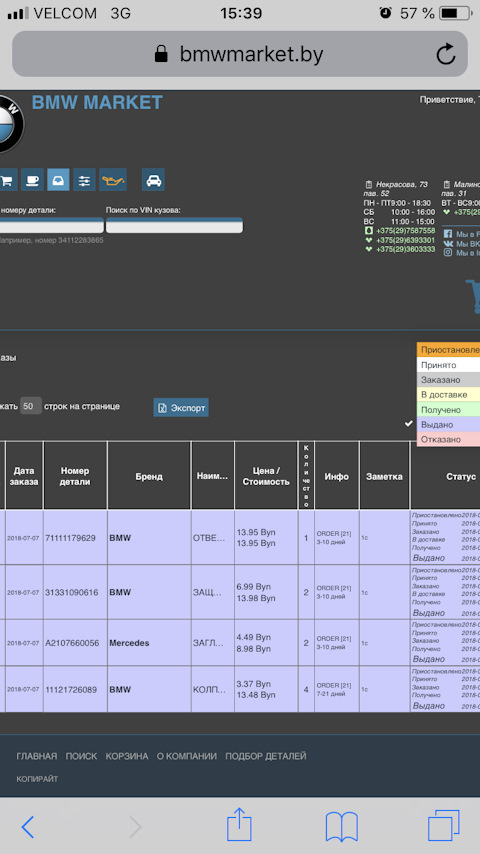Click the coffee cup icon
Viewport: 480px width, 854px height.
(32, 180)
